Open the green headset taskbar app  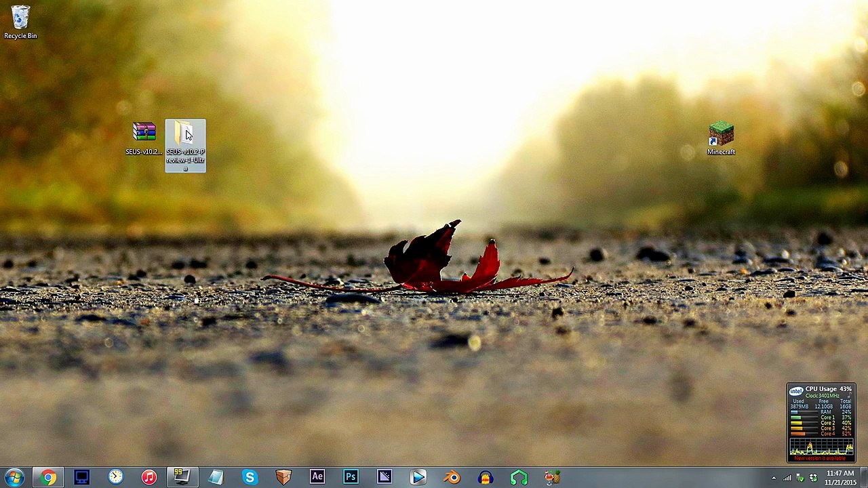point(519,477)
